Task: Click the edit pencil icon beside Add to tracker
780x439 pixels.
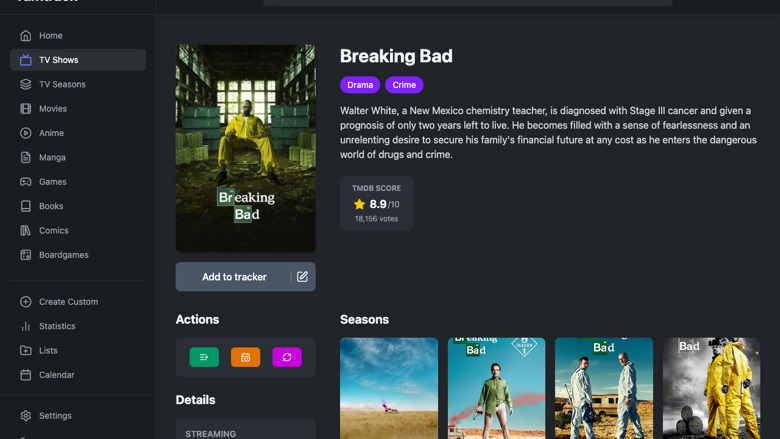Action: (x=302, y=277)
